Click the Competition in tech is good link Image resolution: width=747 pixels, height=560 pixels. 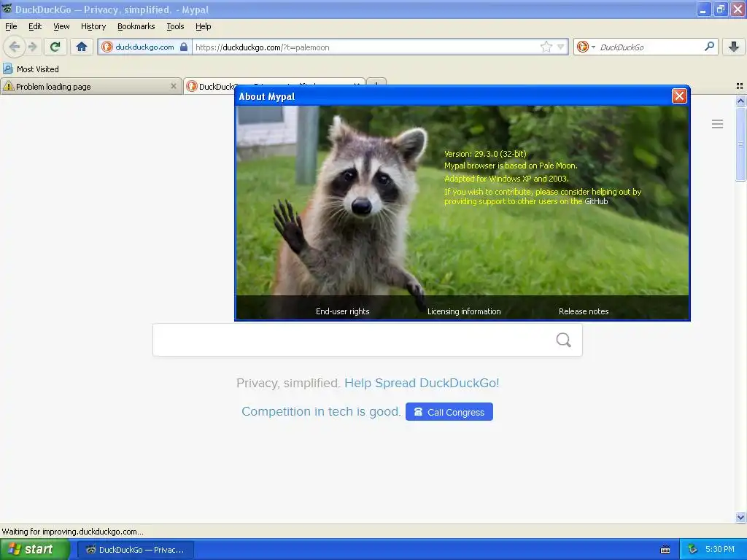[321, 411]
